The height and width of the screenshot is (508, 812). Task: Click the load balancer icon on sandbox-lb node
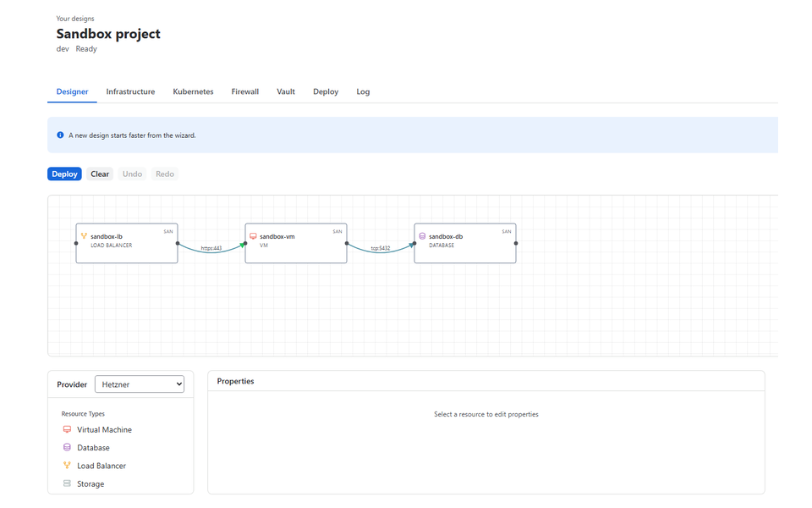tap(84, 236)
